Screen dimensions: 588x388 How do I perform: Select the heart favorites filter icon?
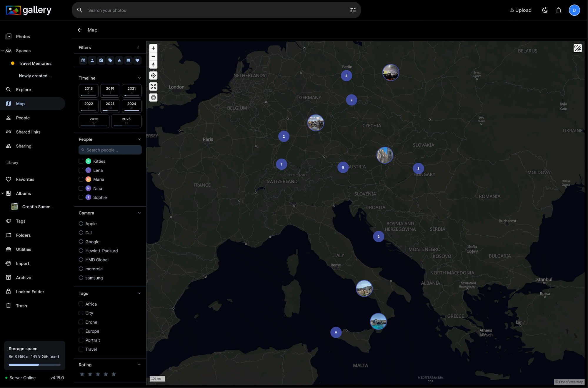click(137, 60)
